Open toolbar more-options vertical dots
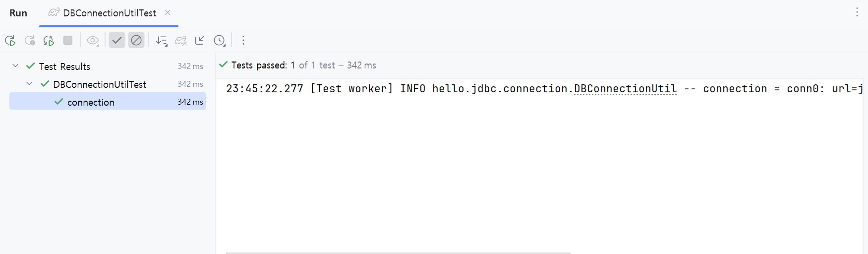The width and height of the screenshot is (868, 254). pyautogui.click(x=243, y=41)
